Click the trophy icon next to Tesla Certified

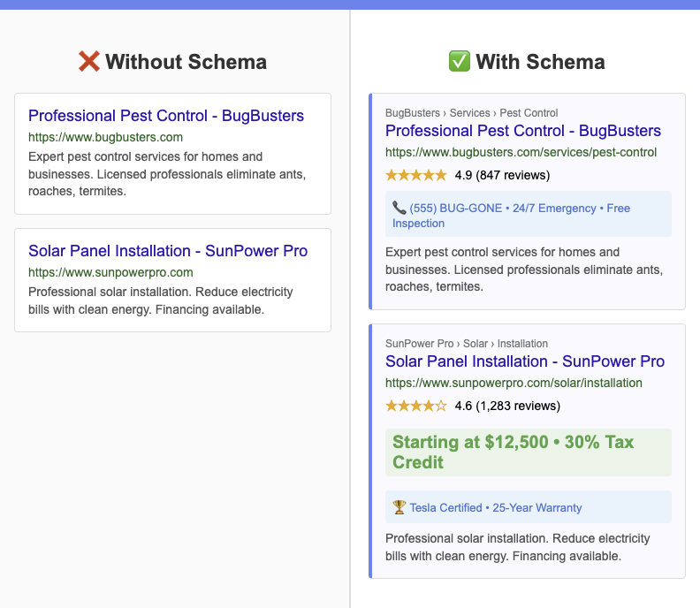(x=399, y=507)
